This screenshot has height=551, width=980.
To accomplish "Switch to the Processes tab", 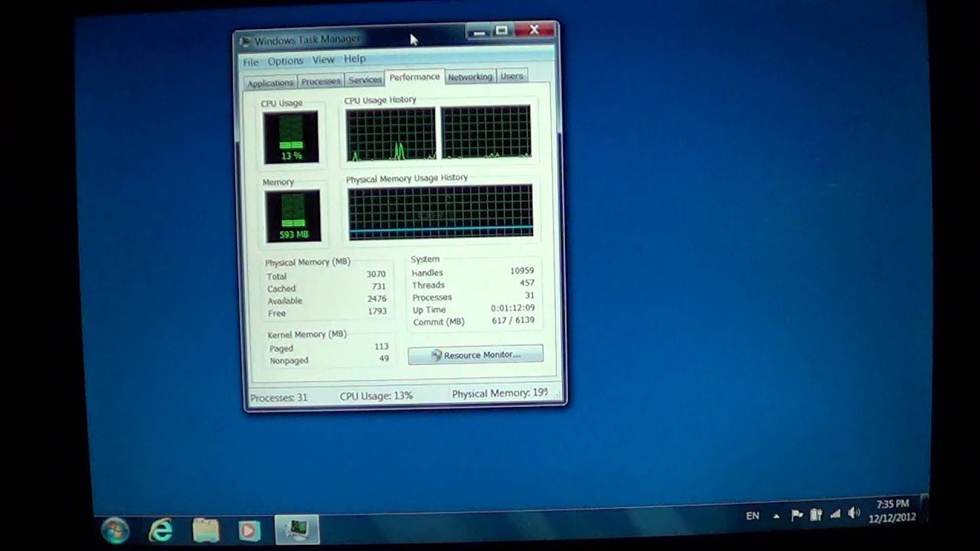I will (x=321, y=81).
